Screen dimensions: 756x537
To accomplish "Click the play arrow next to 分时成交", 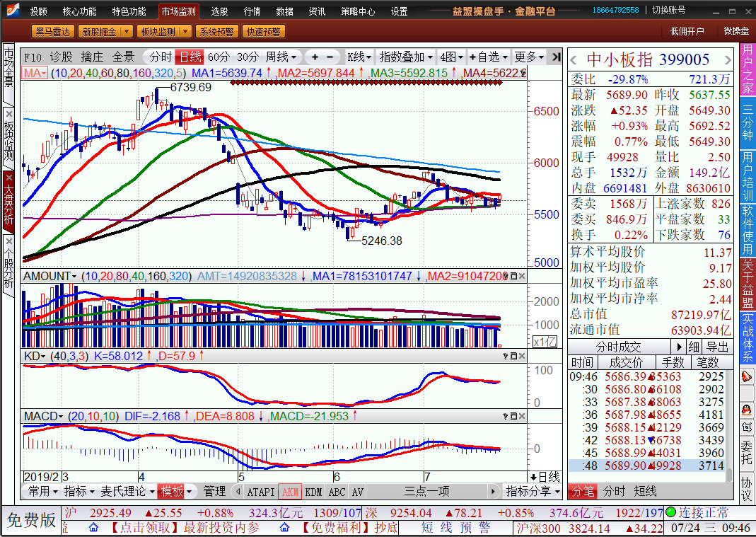I will 679,347.
